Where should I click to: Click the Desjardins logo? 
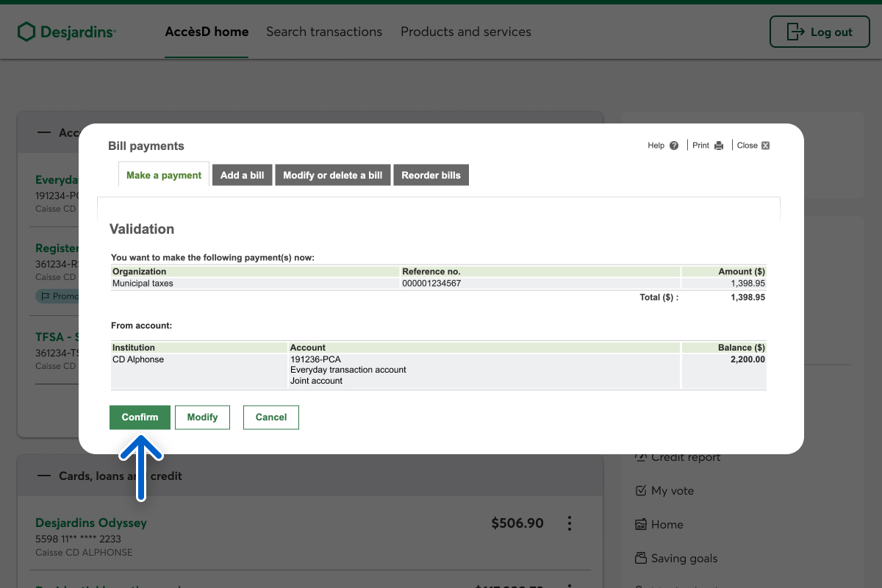67,32
